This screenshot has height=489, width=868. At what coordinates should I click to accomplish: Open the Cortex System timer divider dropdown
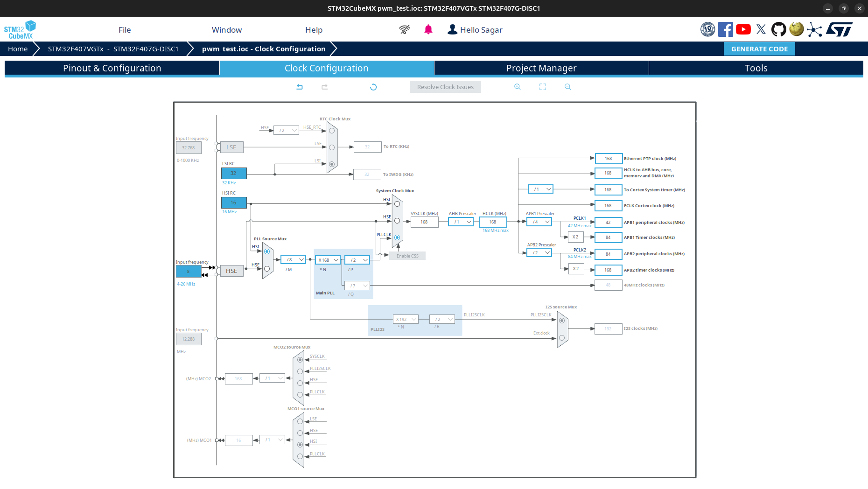541,189
